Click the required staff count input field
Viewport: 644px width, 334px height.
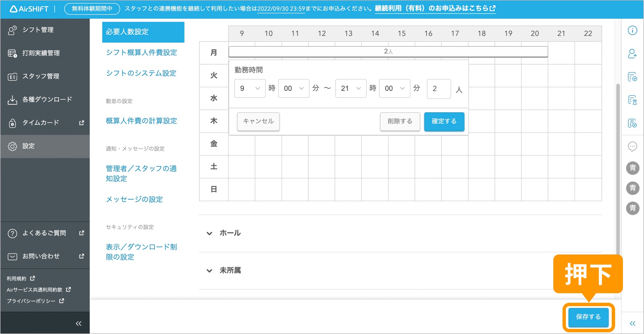tap(439, 89)
